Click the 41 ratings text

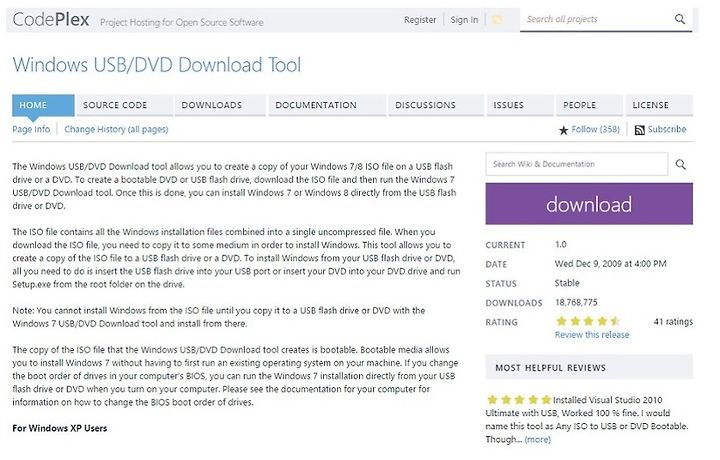(x=673, y=321)
